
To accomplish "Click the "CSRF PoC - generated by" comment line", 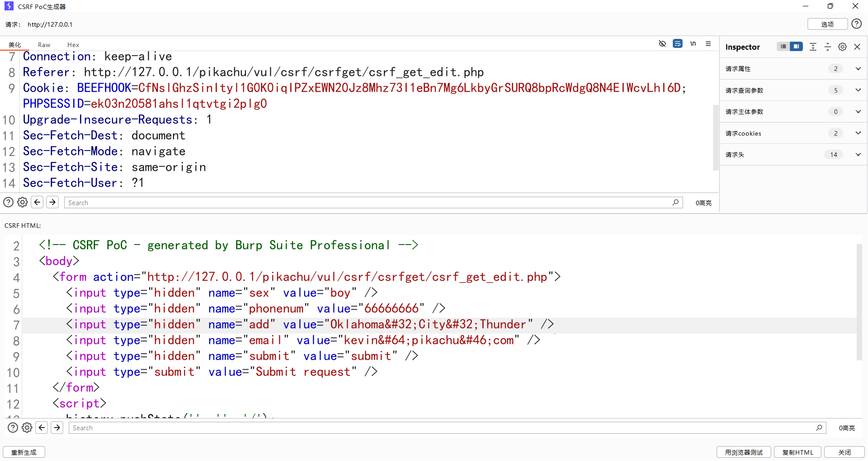I will pyautogui.click(x=229, y=245).
